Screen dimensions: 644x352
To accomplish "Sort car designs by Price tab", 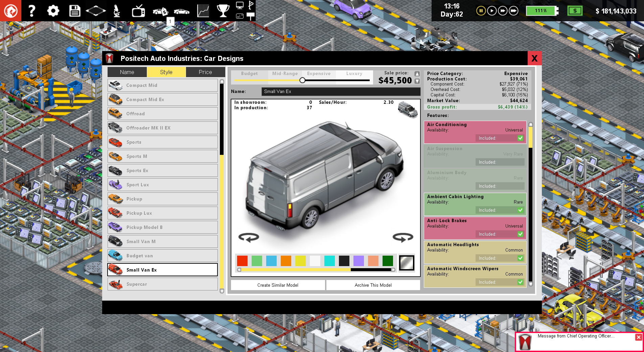I will 205,72.
